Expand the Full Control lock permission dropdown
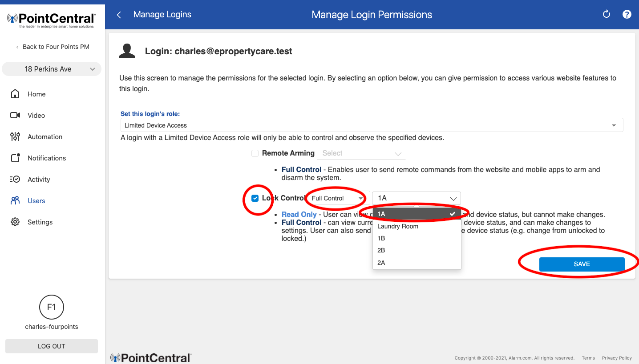 pyautogui.click(x=336, y=198)
